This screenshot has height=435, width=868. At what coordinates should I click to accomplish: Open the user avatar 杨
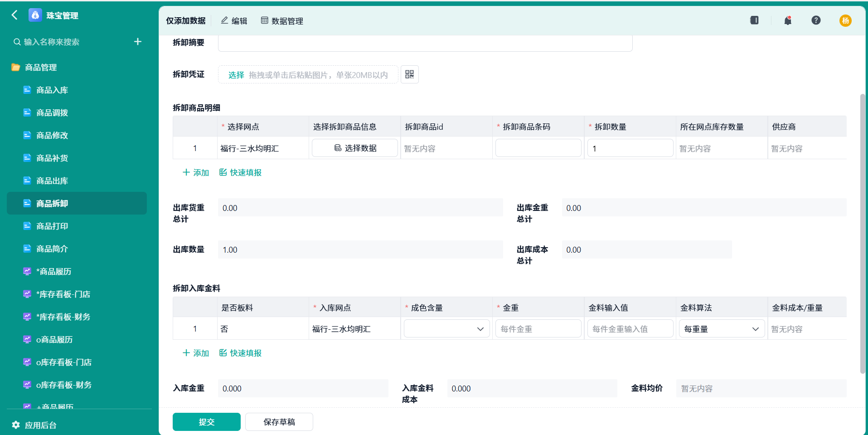(845, 20)
